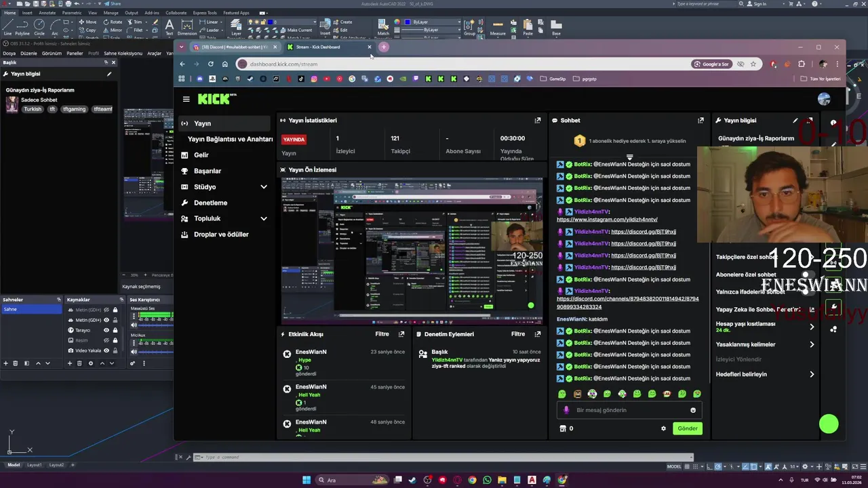Add a source in OBS Kaynaklar panel
This screenshot has width=868, height=488.
point(70,363)
